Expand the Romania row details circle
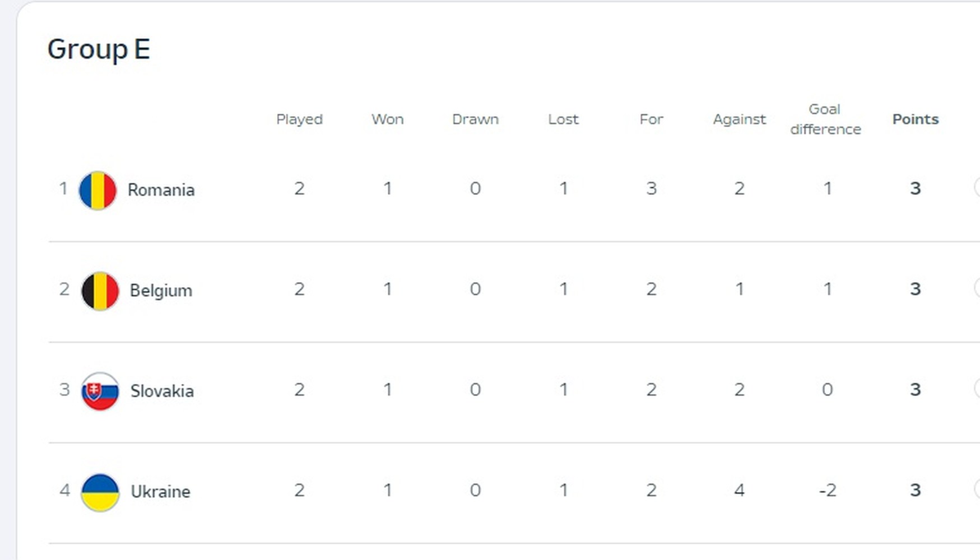The image size is (980, 560). point(977,188)
